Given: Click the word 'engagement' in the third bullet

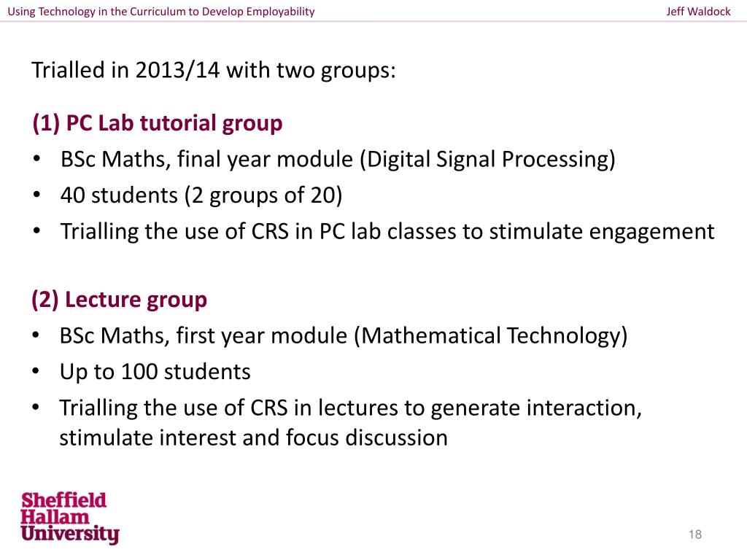Looking at the screenshot, I should click(x=651, y=232).
